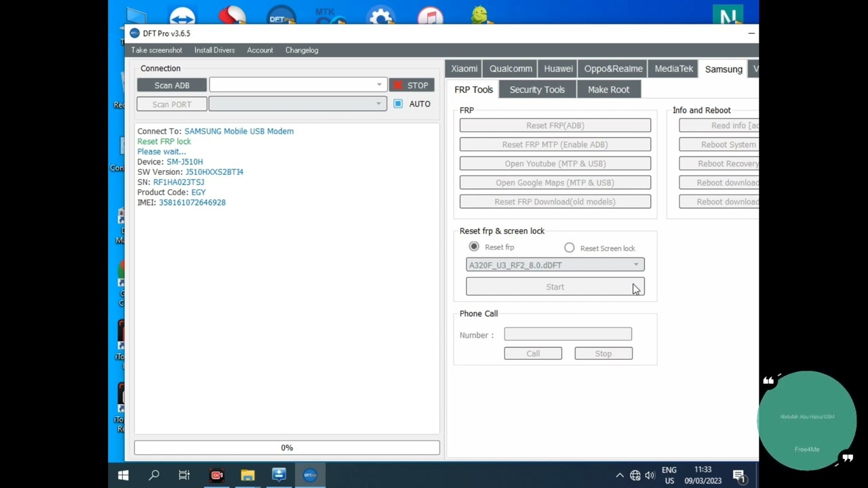Click the 0% progress bar

point(287,447)
